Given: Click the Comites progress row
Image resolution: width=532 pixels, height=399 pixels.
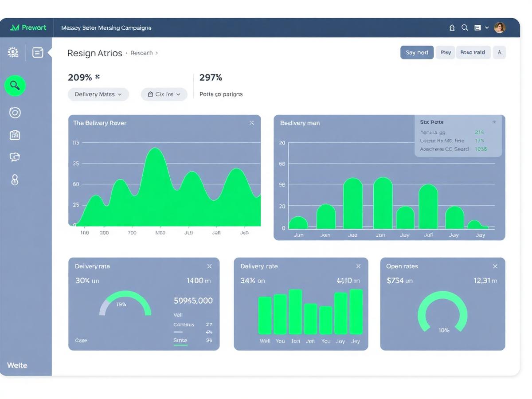Looking at the screenshot, I should (192, 325).
